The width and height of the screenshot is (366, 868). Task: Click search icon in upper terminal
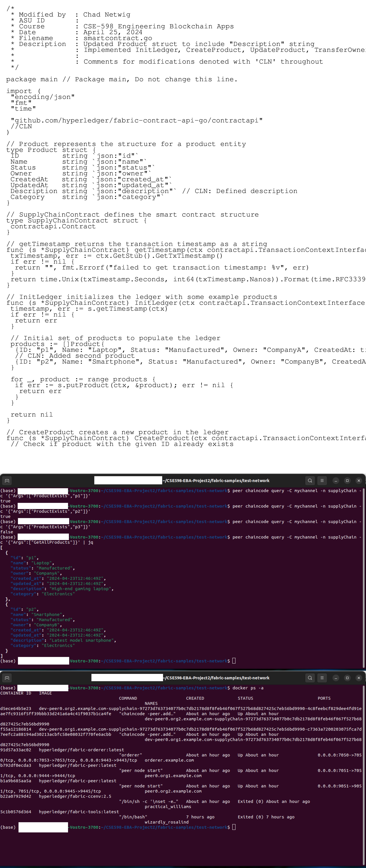click(x=310, y=480)
